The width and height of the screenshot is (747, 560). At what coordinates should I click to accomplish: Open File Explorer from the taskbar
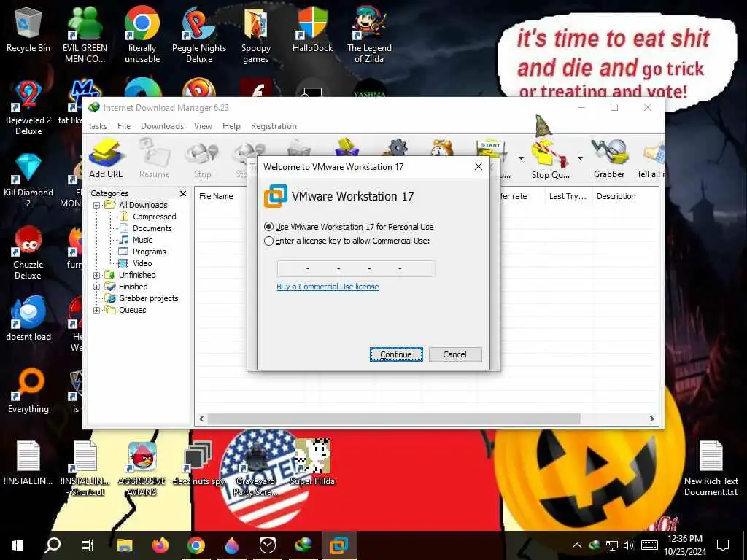124,545
